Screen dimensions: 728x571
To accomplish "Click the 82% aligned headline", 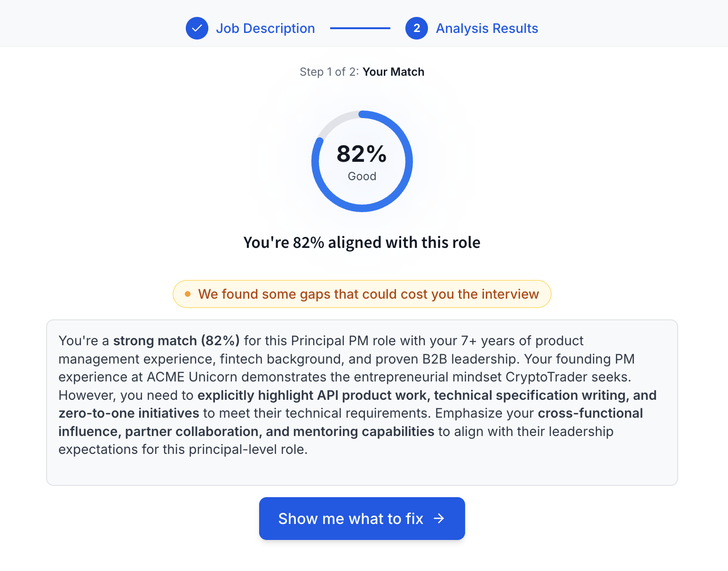I will pyautogui.click(x=362, y=243).
